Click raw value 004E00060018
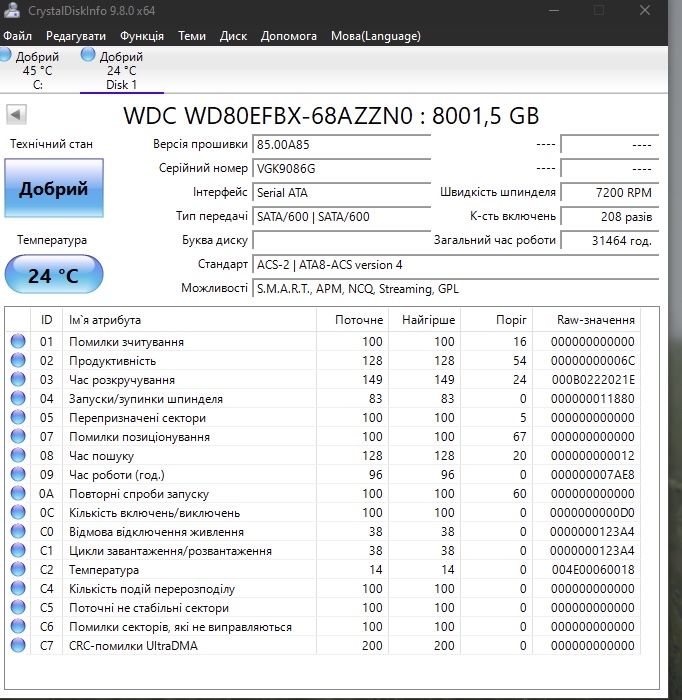 pos(593,570)
